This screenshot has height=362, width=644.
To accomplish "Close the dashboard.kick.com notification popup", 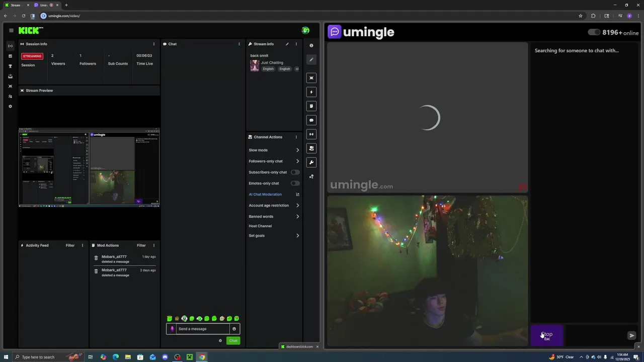I will pos(317,346).
